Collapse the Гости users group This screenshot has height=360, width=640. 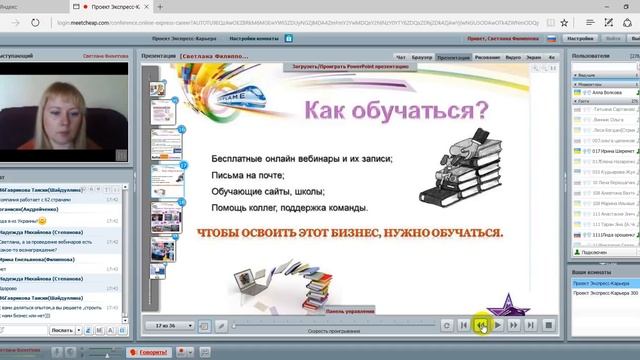[605, 101]
